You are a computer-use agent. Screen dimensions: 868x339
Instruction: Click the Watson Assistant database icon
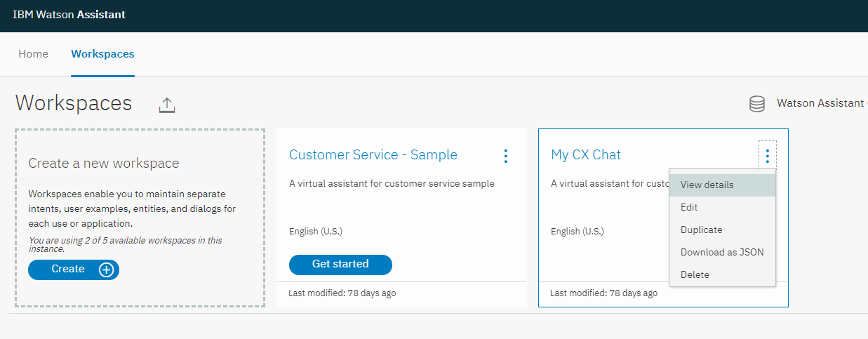coord(757,104)
